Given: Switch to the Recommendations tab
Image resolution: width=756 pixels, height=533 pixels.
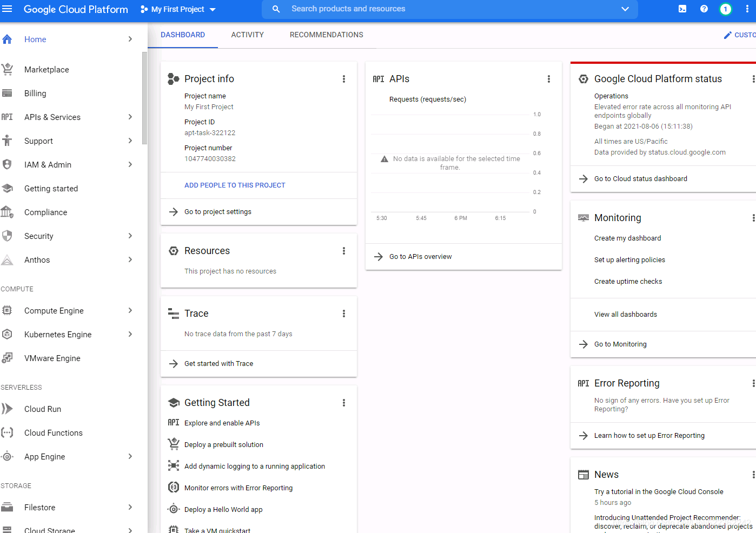Looking at the screenshot, I should (327, 35).
